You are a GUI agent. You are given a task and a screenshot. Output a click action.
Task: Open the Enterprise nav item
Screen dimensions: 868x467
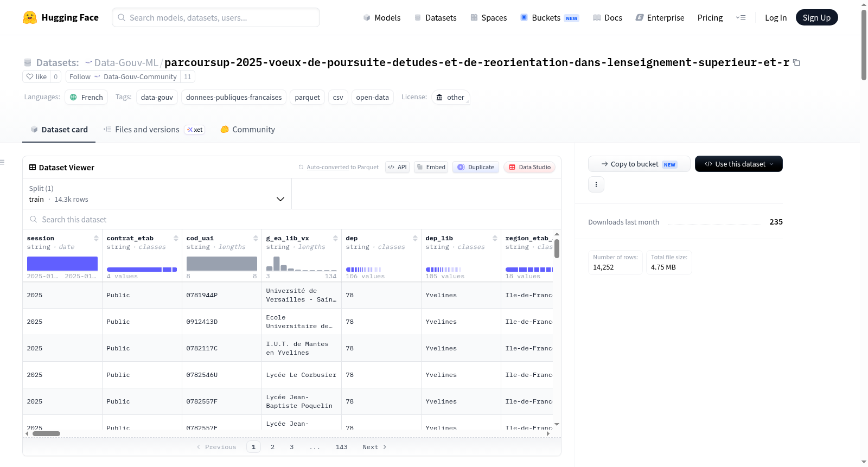point(660,17)
